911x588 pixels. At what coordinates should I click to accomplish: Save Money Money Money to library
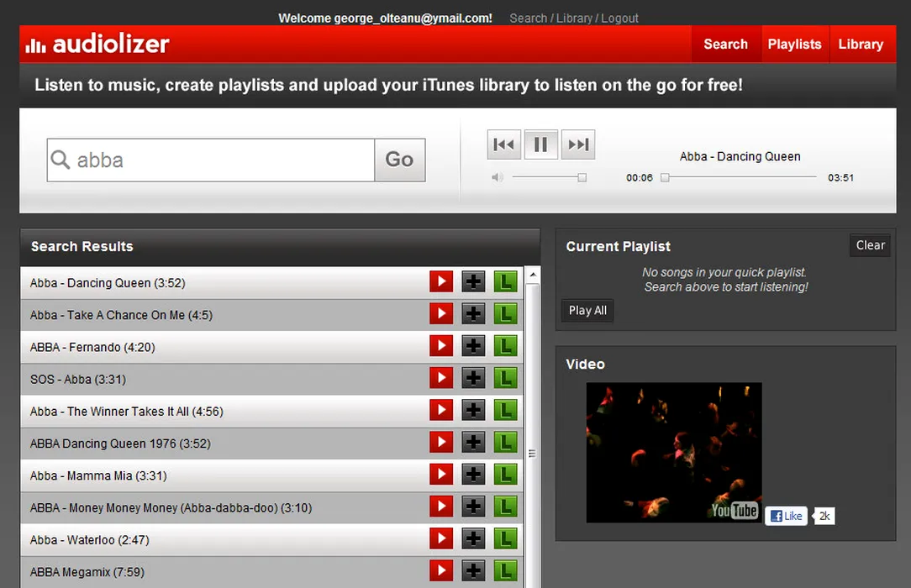[x=505, y=507]
